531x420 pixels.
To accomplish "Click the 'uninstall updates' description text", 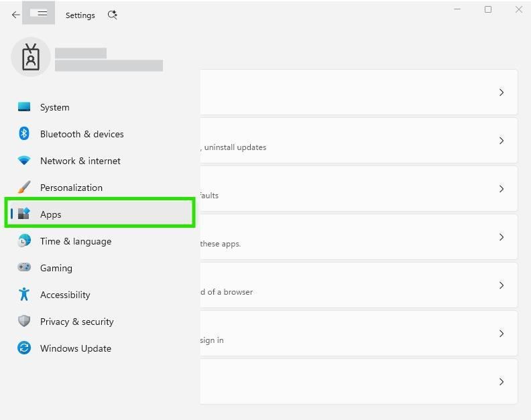I will pos(235,147).
